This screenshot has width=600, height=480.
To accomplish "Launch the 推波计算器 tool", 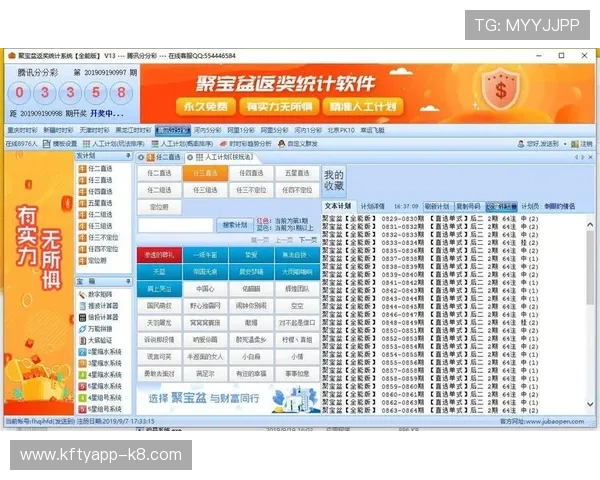I will pyautogui.click(x=100, y=305).
